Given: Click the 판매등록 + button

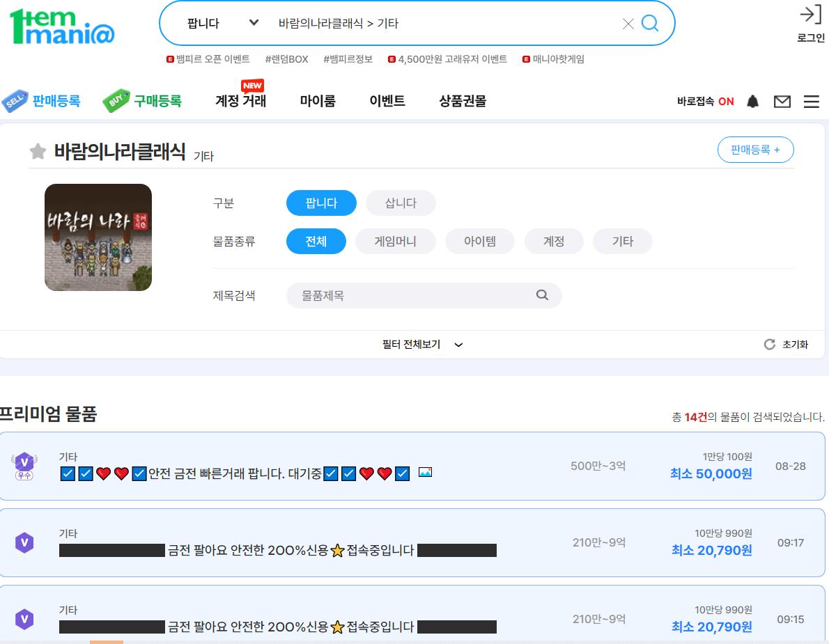Looking at the screenshot, I should coord(755,150).
